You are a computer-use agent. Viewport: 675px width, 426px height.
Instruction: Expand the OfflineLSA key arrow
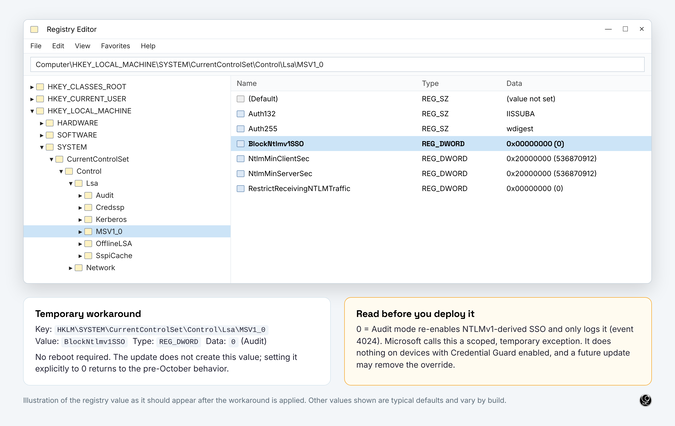click(x=80, y=244)
